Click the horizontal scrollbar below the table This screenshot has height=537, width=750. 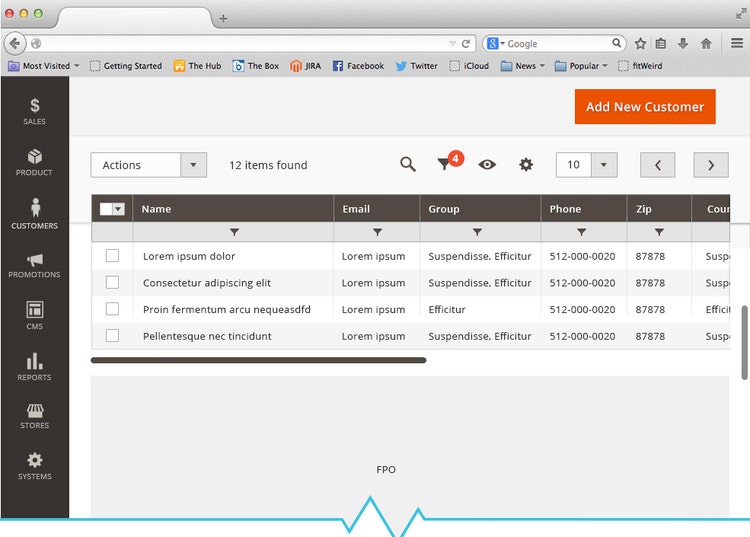[x=258, y=360]
